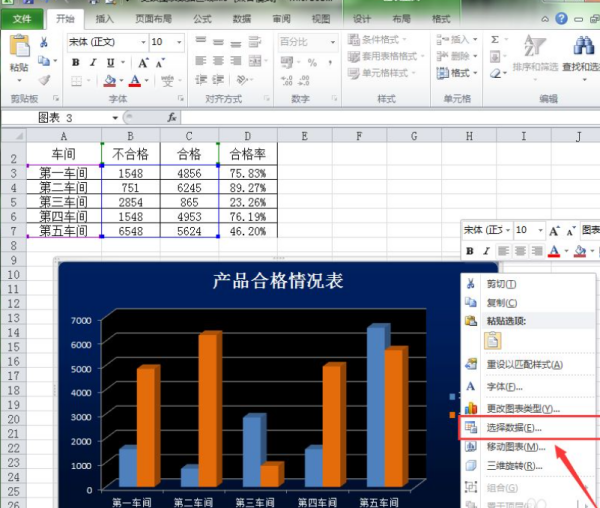Click the text orientation icon

tap(242, 80)
